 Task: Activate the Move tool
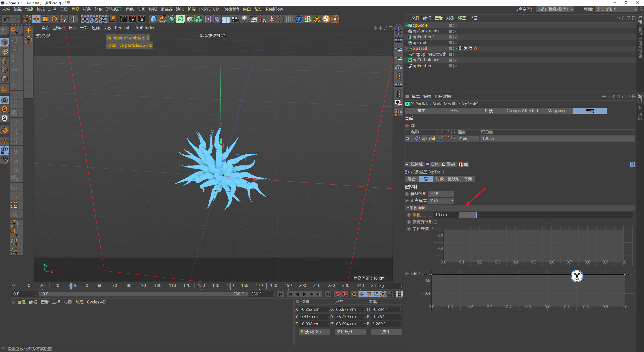pos(36,19)
